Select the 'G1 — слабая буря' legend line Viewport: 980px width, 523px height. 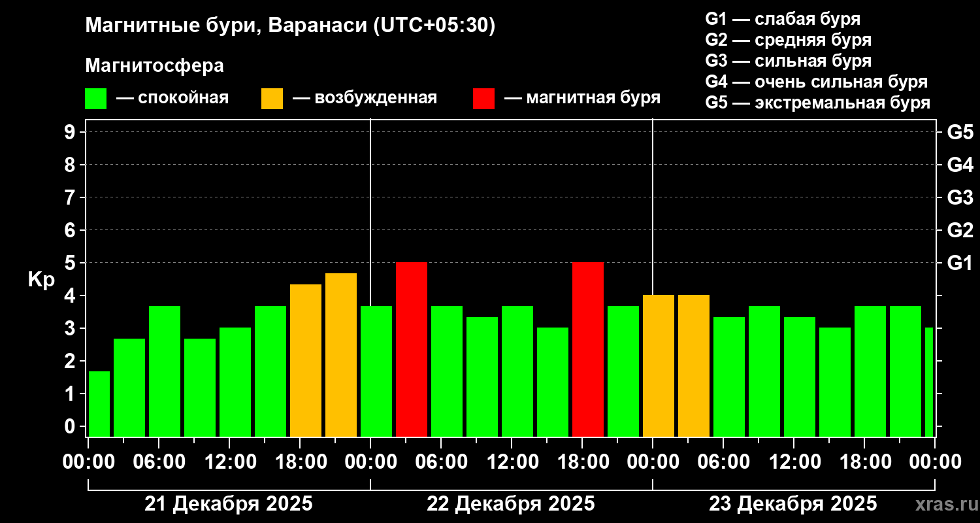[x=783, y=18]
